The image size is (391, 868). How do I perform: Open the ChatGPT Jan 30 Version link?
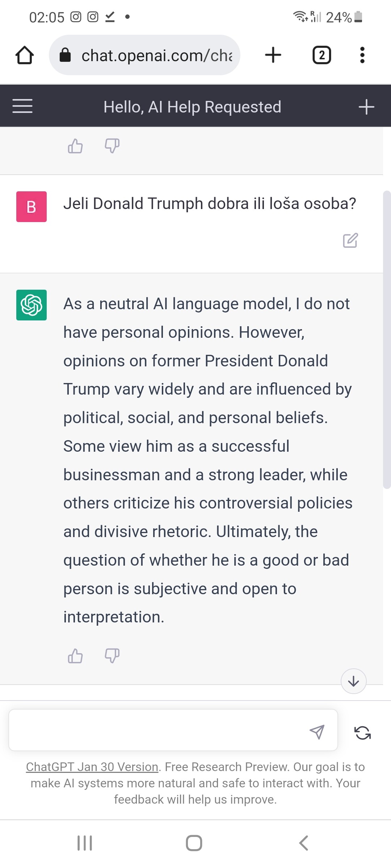click(92, 767)
